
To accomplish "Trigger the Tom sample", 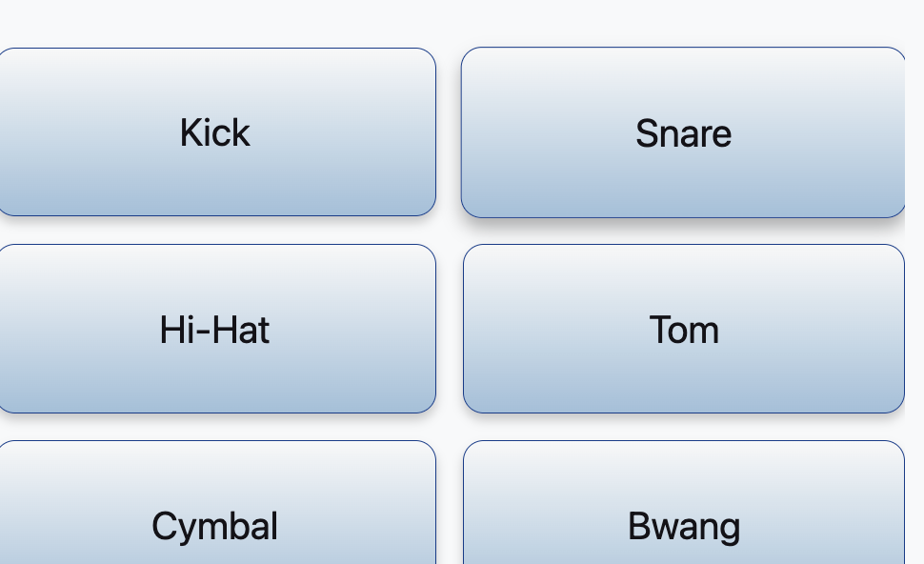I will (x=683, y=329).
